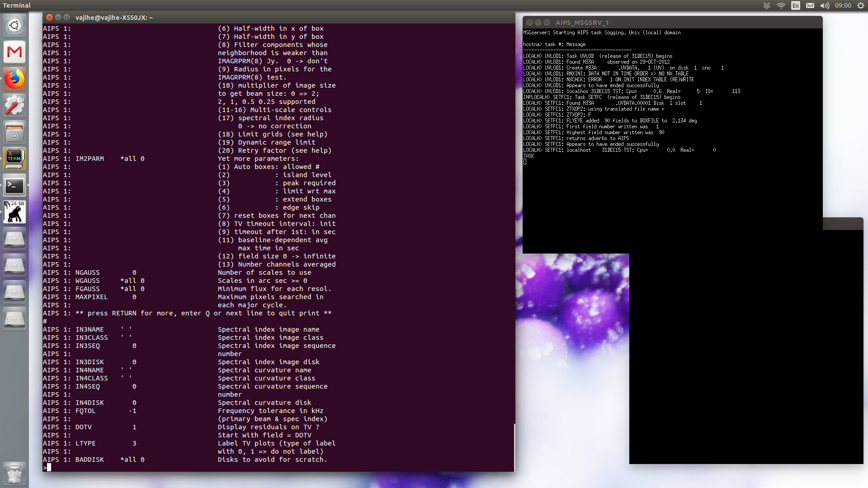Open Firefox web browser
The width and height of the screenshot is (868, 488).
[x=14, y=79]
